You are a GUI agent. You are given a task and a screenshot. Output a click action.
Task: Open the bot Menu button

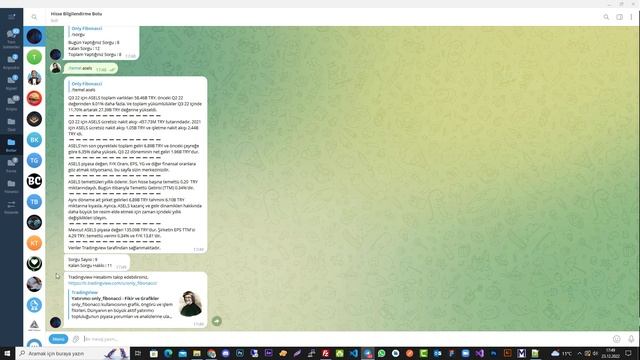click(x=58, y=339)
